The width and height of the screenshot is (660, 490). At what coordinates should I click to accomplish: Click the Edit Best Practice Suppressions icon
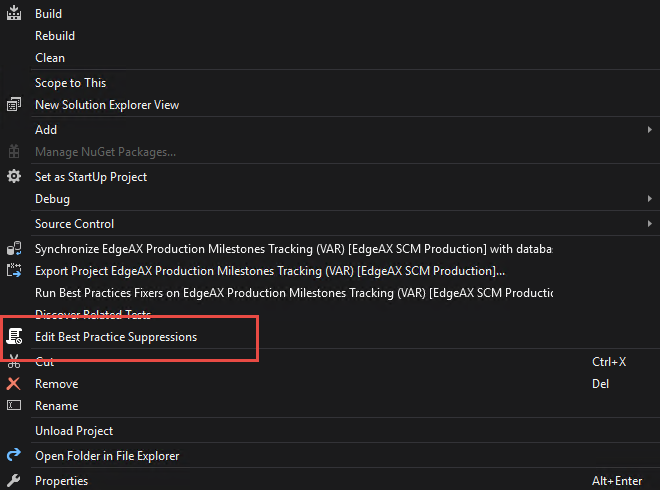pyautogui.click(x=14, y=337)
